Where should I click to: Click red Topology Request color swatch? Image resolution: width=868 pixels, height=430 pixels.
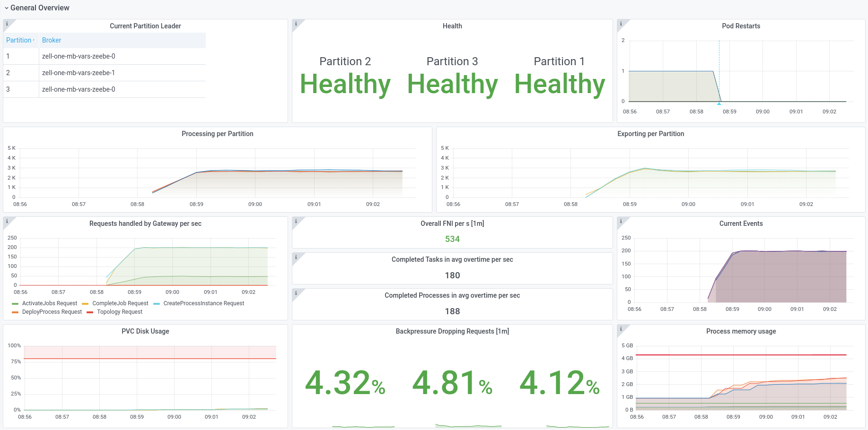pyautogui.click(x=90, y=312)
